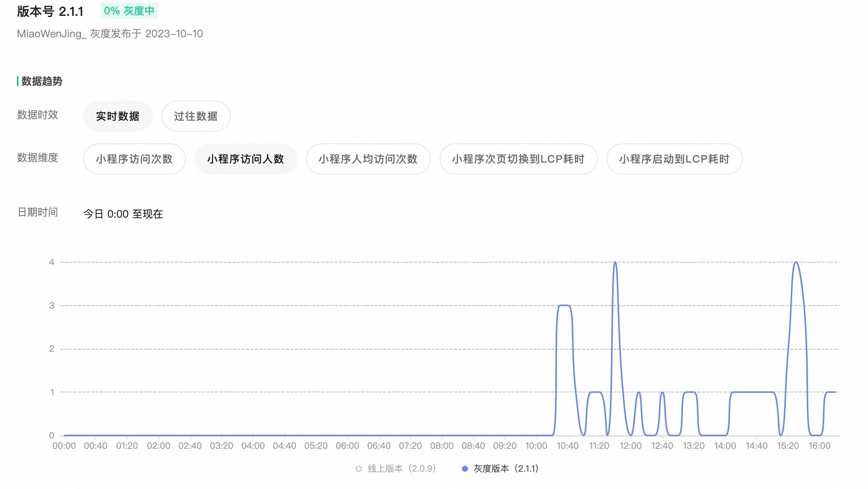Click the 今日 0:00 至现在 date text
Viewport: 868px width, 489px height.
point(123,214)
